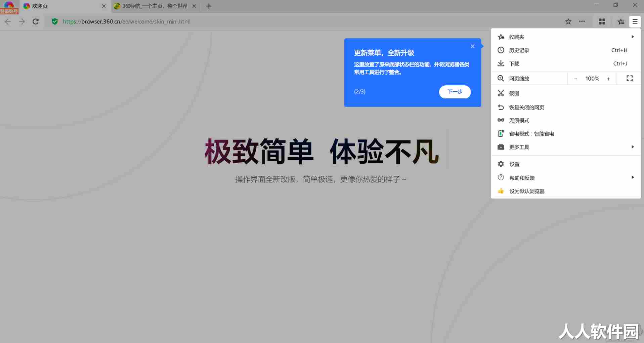Screen dimensions: 644x343
Task: Click the battery icon for 省电模式
Action: click(x=501, y=133)
